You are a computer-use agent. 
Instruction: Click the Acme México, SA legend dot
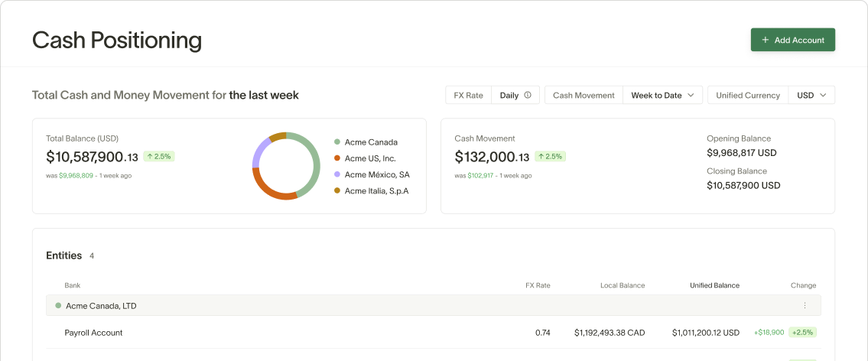(336, 174)
